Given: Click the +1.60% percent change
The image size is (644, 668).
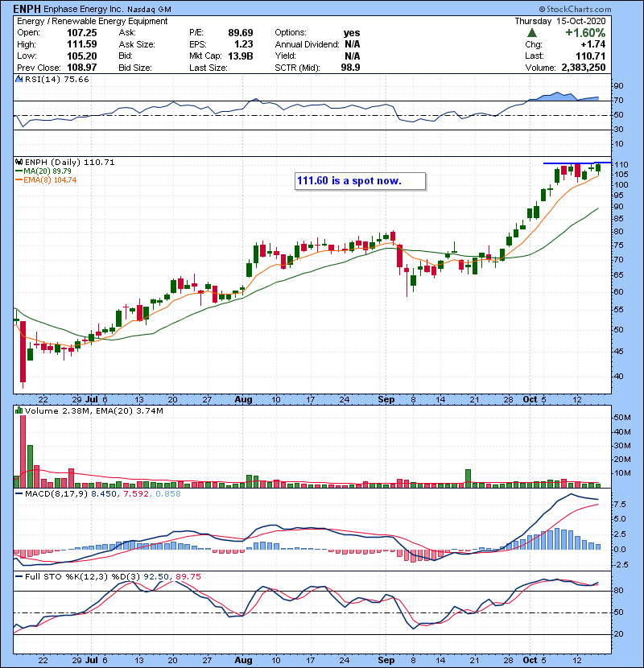Looking at the screenshot, I should point(585,33).
